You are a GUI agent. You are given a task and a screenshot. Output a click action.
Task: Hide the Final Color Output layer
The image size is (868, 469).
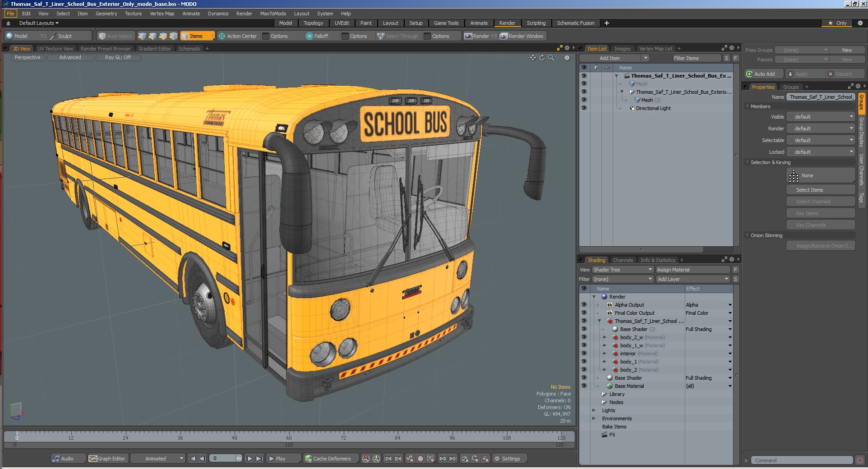pyautogui.click(x=584, y=313)
